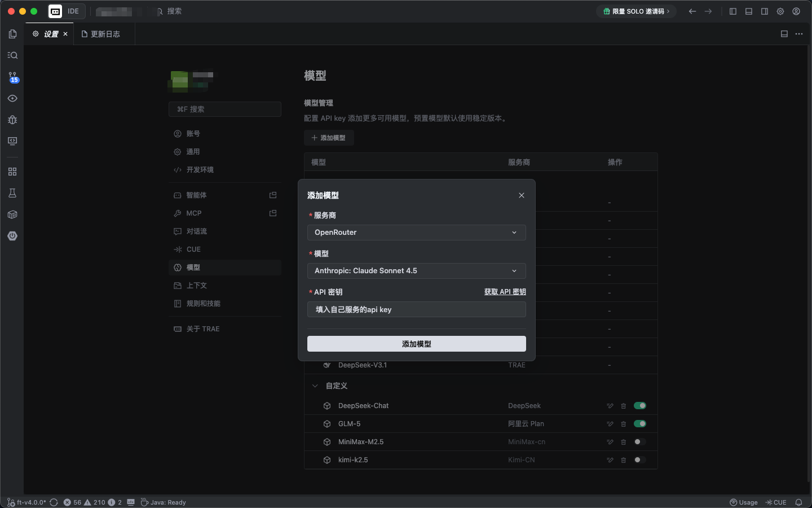This screenshot has width=812, height=508.
Task: Open the 获取 API 密钥 link
Action: [x=505, y=292]
